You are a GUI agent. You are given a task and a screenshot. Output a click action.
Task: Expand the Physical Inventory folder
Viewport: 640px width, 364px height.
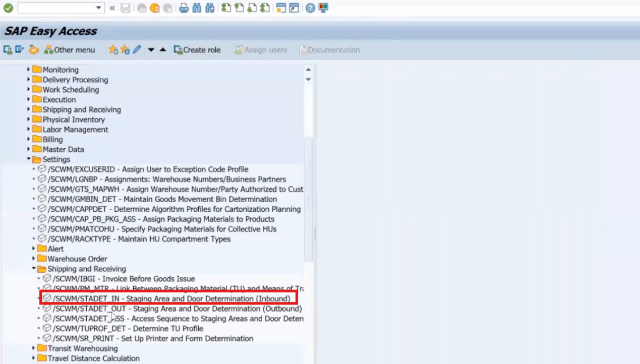point(29,119)
